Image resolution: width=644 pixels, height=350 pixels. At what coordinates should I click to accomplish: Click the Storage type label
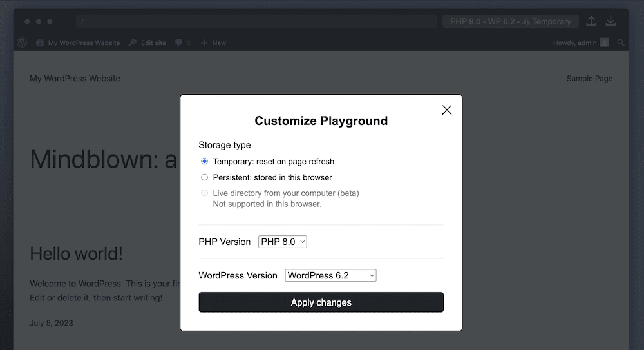coord(225,145)
